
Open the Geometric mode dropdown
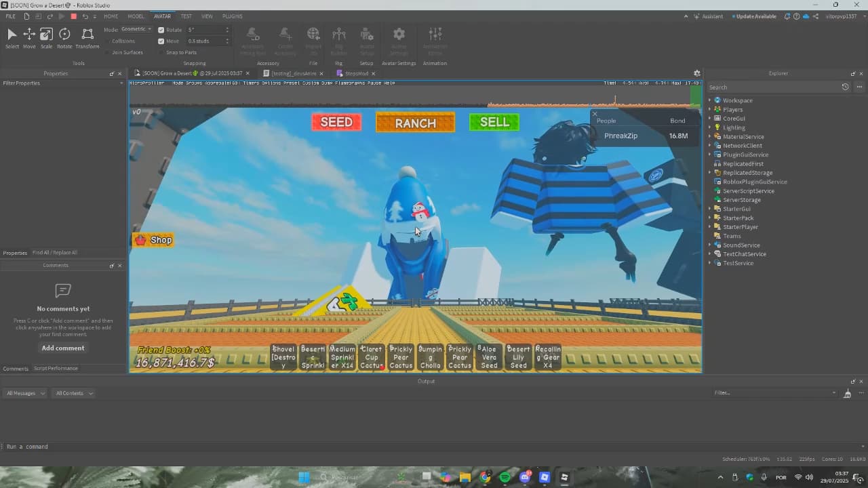(x=136, y=29)
